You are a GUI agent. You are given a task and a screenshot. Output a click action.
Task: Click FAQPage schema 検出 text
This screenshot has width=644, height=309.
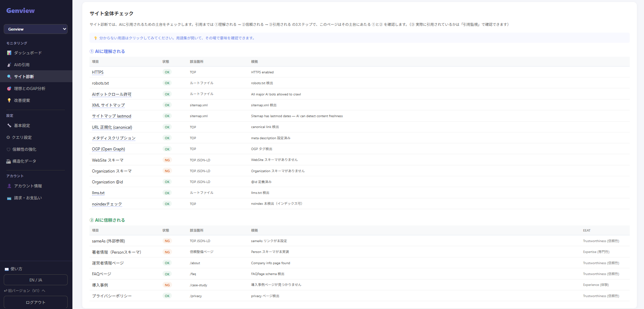[268, 274]
